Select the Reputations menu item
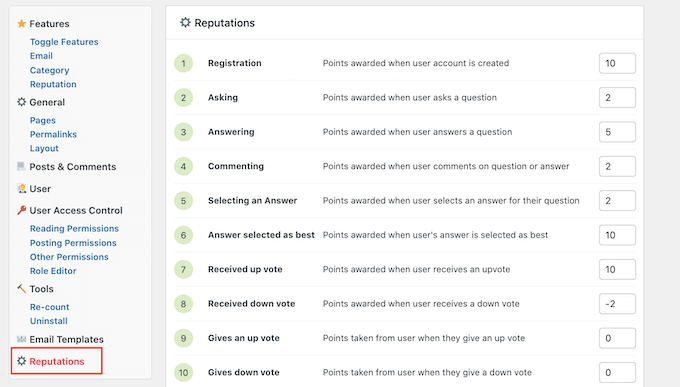Screen dimensions: 680x387 tap(57, 361)
